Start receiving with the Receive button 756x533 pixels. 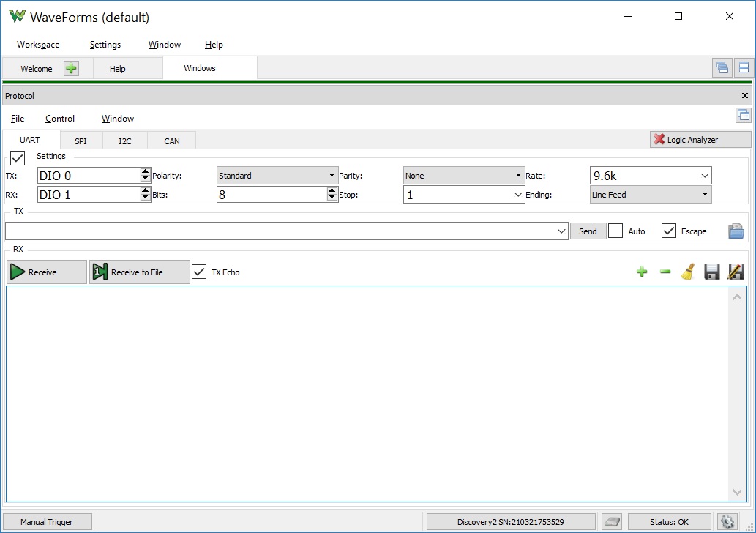click(x=47, y=272)
